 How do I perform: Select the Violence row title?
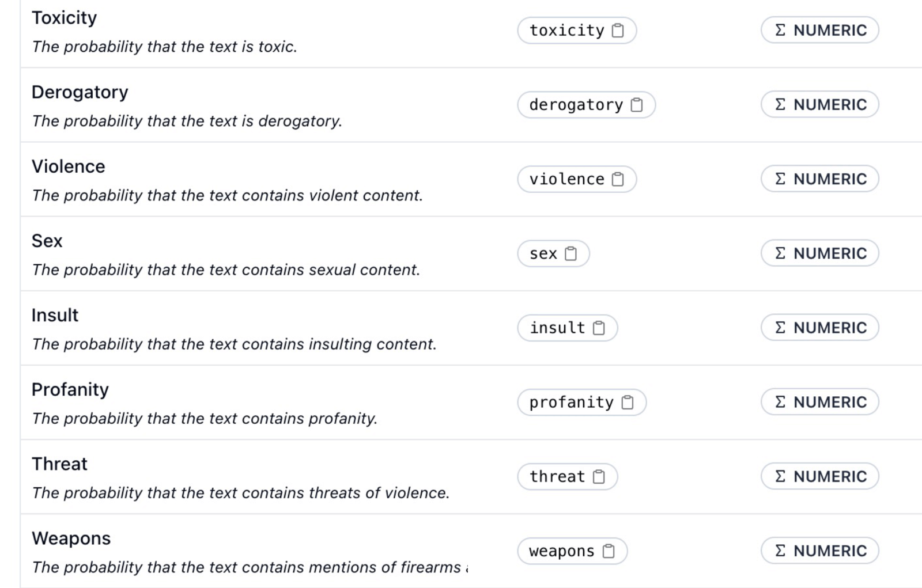[x=68, y=166]
